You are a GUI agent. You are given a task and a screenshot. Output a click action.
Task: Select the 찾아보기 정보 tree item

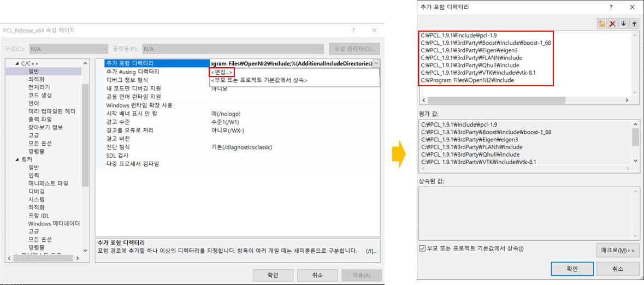tap(45, 127)
